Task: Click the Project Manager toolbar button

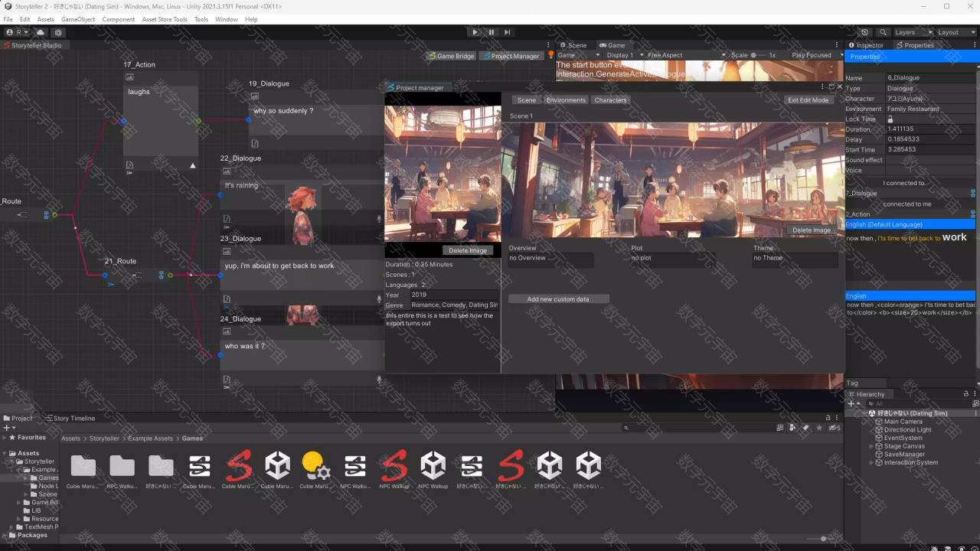Action: click(x=511, y=56)
